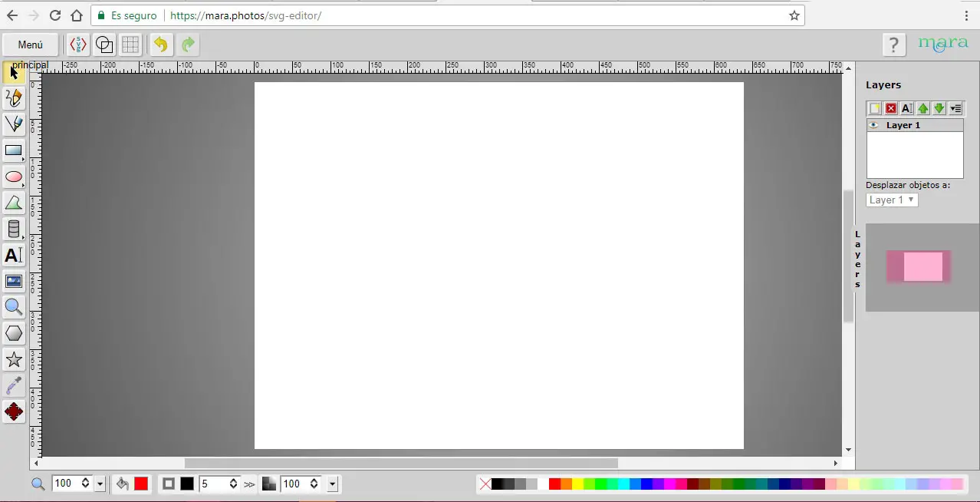This screenshot has height=502, width=980.
Task: Open more layer options menu
Action: (x=955, y=108)
